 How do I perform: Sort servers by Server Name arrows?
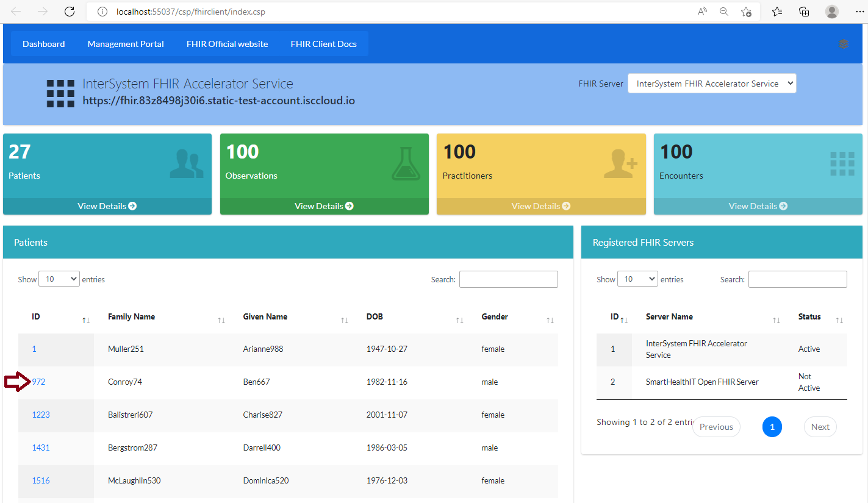(777, 320)
